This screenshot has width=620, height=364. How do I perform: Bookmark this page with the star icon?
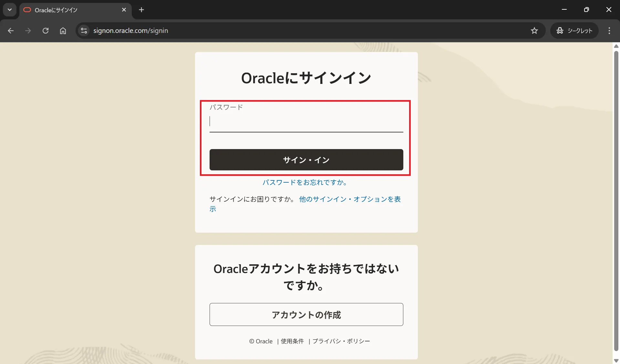(x=534, y=31)
